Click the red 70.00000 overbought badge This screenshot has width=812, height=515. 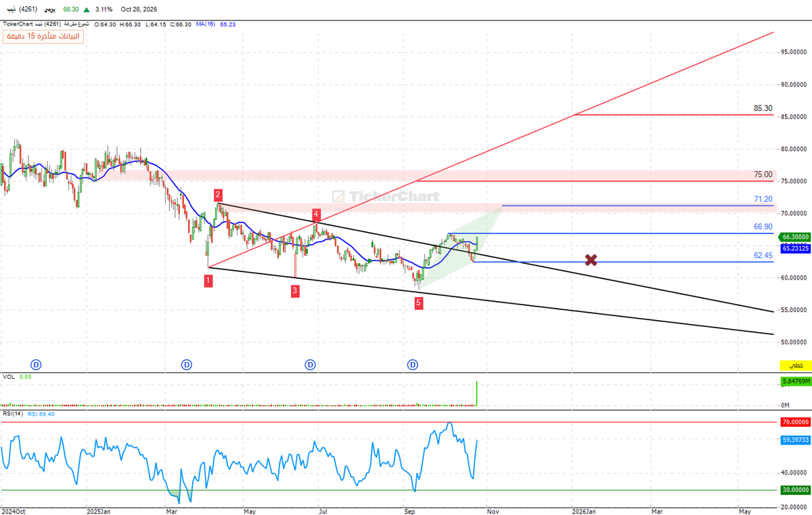pos(796,422)
